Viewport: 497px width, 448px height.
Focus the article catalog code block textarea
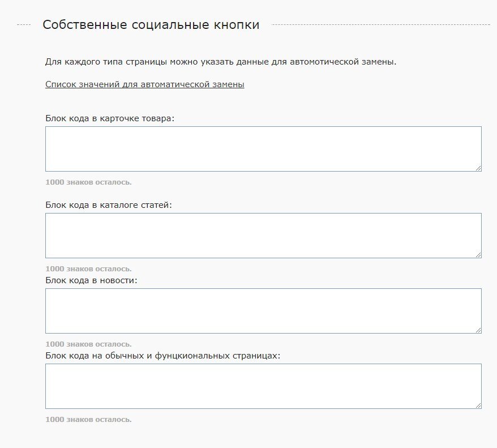tap(263, 235)
